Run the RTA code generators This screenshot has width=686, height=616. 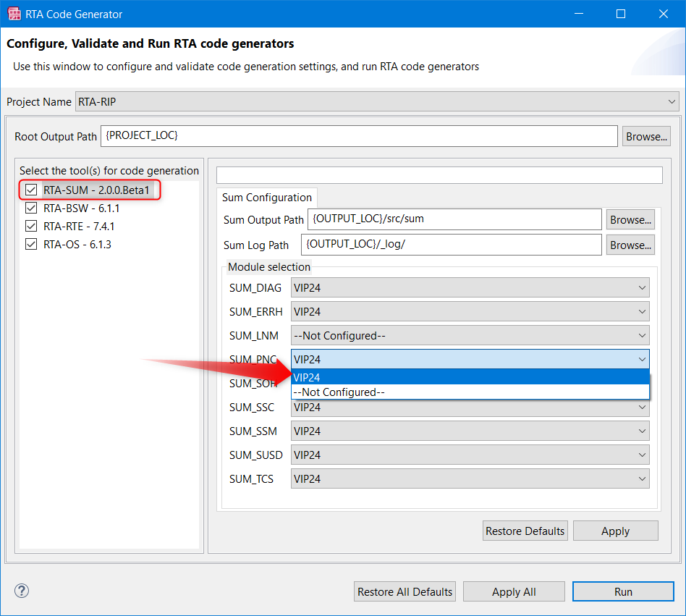click(x=623, y=591)
